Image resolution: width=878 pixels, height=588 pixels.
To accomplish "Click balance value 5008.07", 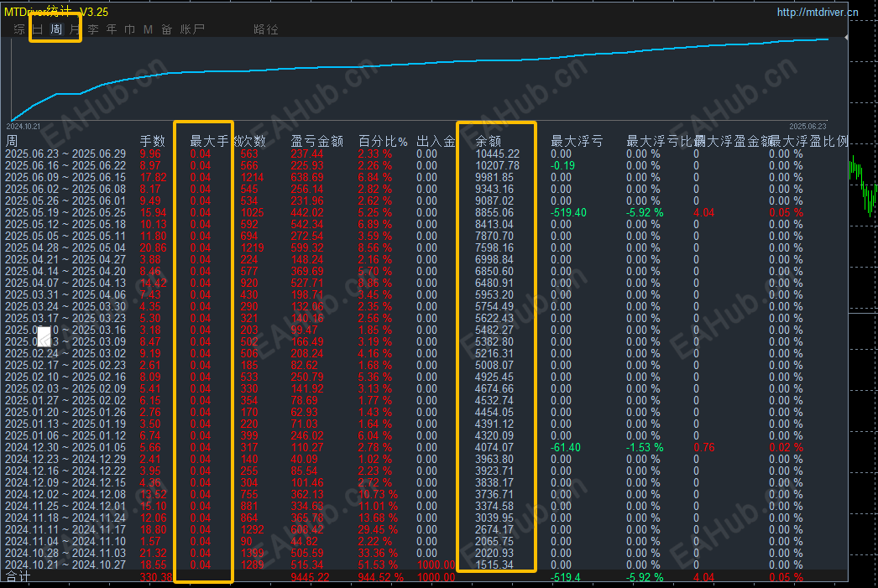I will pos(494,366).
